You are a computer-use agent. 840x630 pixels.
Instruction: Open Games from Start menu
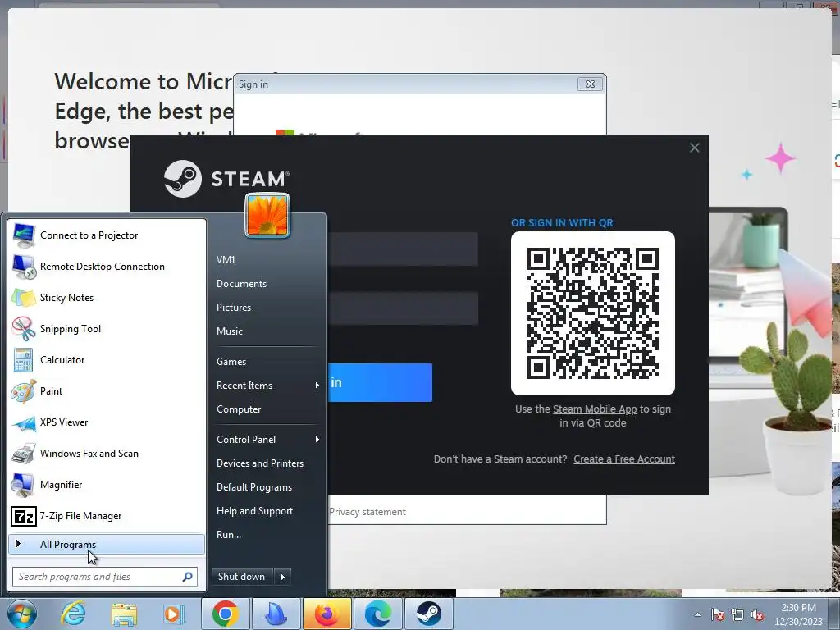231,362
